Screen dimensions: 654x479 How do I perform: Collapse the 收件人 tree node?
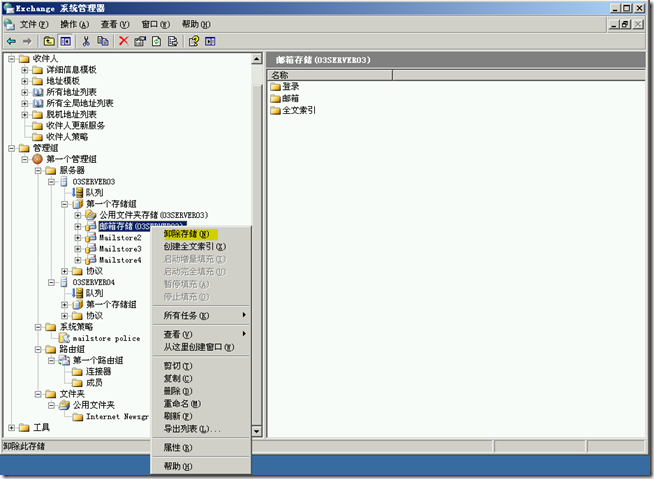[x=12, y=58]
